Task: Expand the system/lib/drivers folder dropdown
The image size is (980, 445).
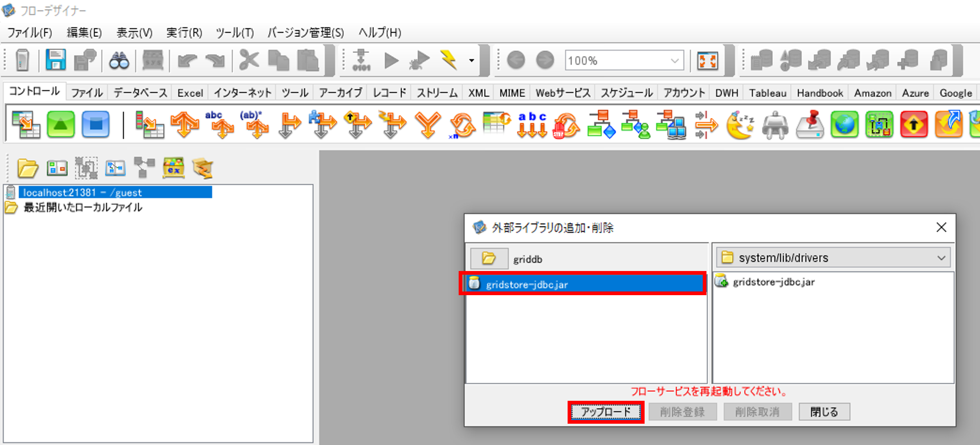Action: pyautogui.click(x=941, y=258)
